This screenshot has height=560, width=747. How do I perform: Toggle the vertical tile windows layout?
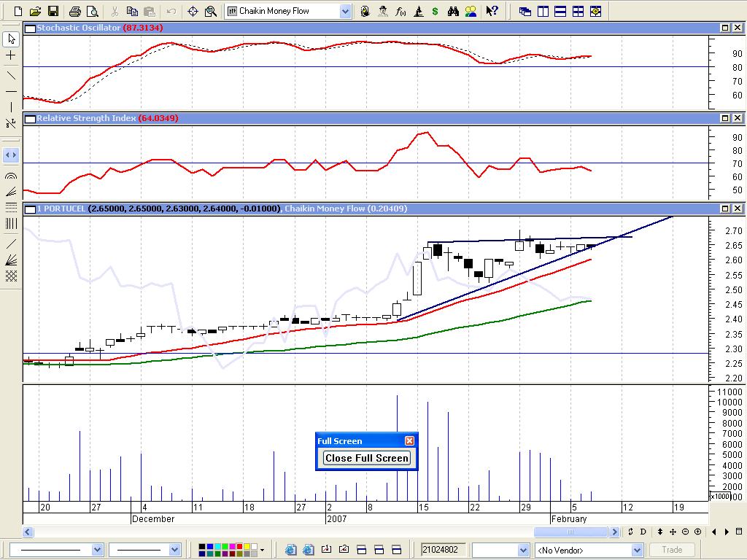point(543,11)
